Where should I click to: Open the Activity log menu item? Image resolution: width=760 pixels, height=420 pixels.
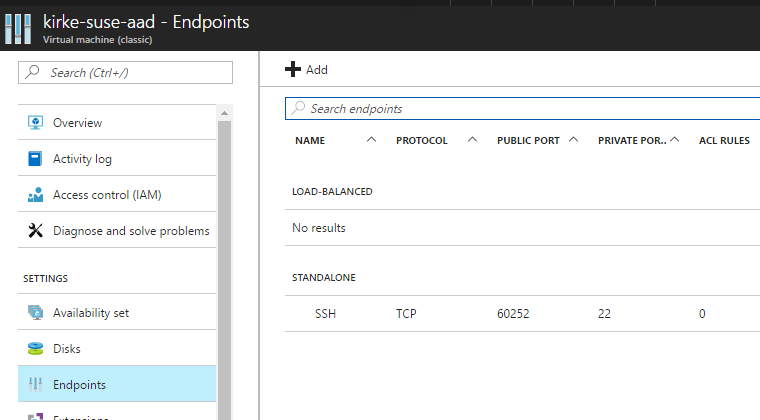point(117,158)
